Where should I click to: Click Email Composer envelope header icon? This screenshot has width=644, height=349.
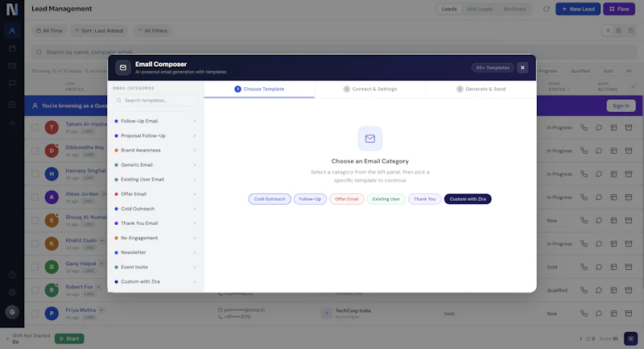(x=123, y=68)
